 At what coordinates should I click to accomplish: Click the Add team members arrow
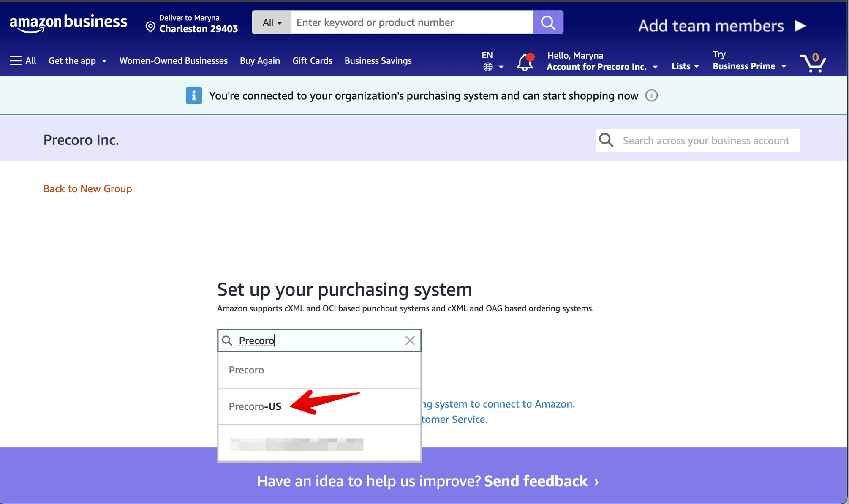coord(800,26)
